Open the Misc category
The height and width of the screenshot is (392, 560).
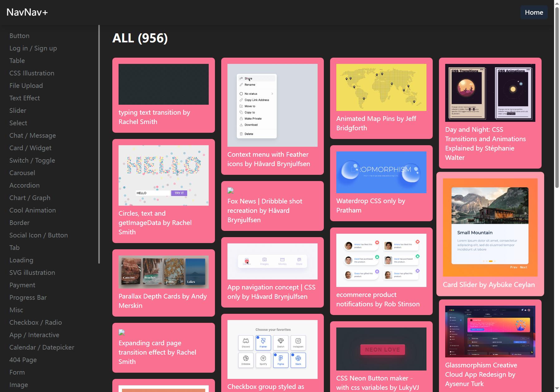tap(16, 310)
